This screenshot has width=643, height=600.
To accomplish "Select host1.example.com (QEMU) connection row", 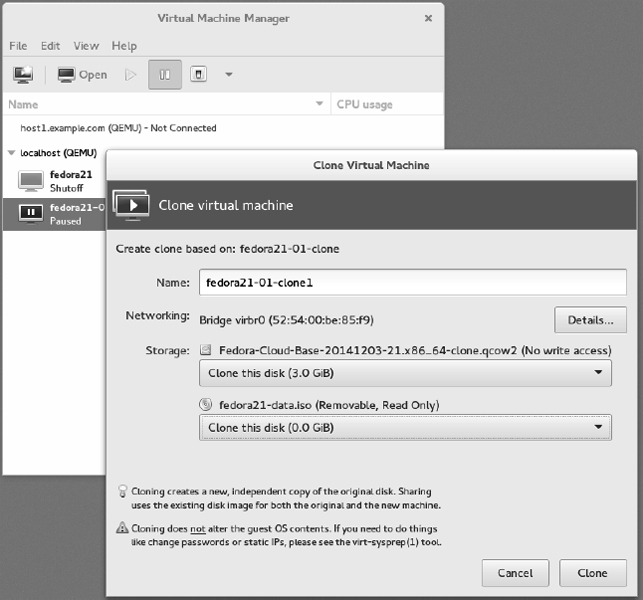I will pyautogui.click(x=223, y=128).
